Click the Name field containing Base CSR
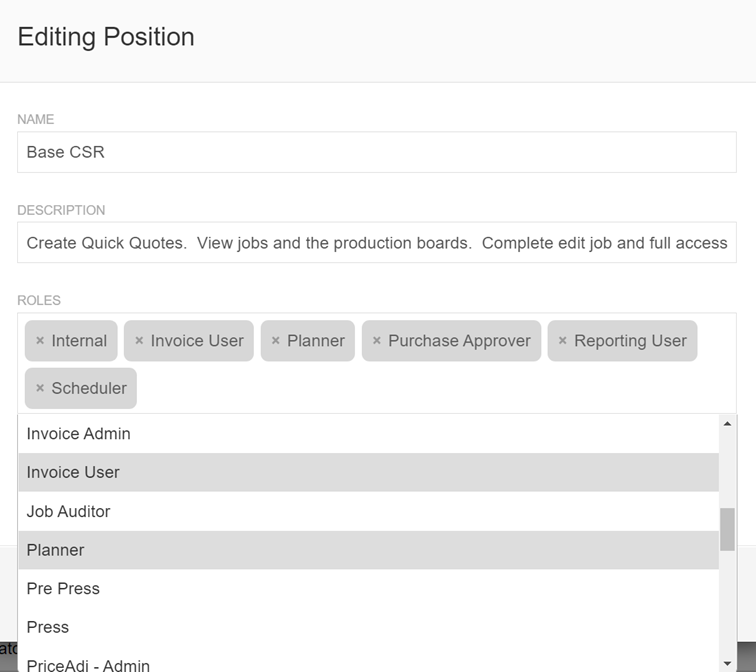 tap(377, 153)
